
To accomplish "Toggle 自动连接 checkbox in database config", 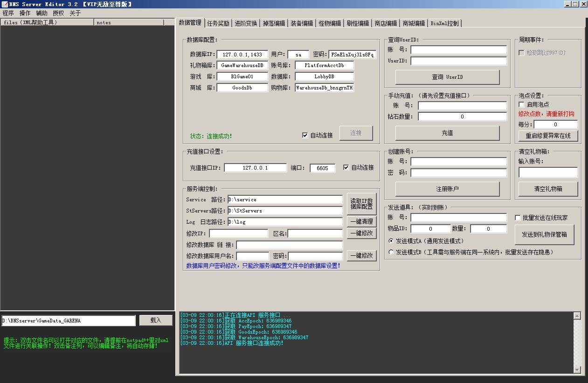I will pos(305,135).
